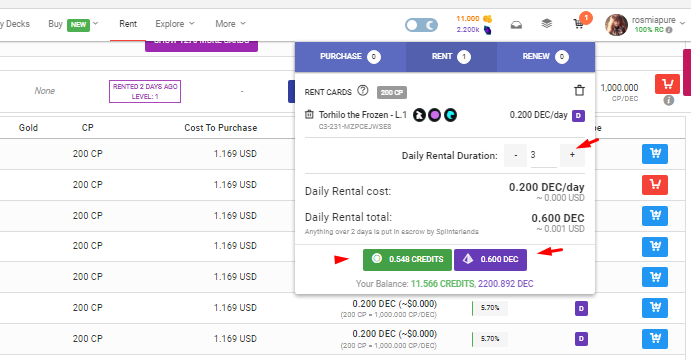691x360 pixels.
Task: Click the RENTED 2 DAYS AGO label
Action: [145, 91]
